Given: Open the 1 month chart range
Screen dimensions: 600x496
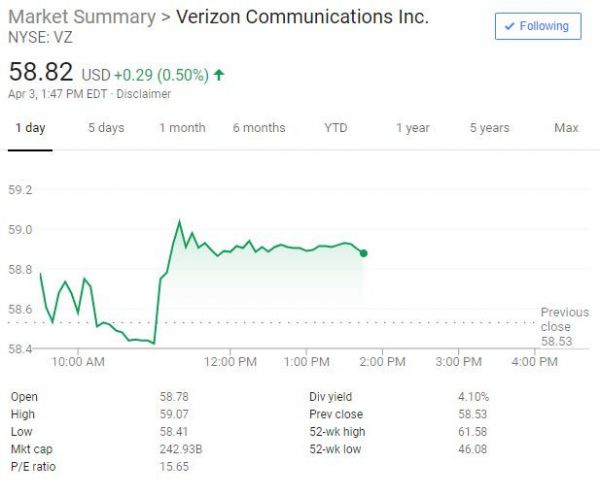Looking at the screenshot, I should [x=182, y=128].
